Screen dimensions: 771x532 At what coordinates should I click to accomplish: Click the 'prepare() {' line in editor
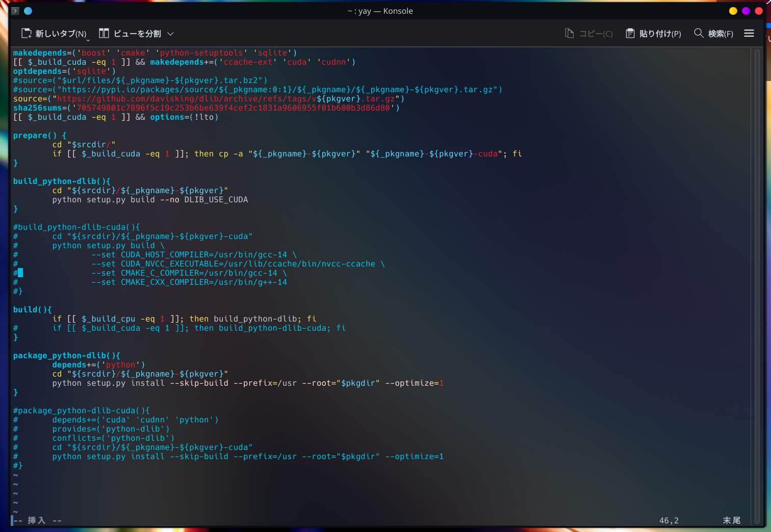pyautogui.click(x=40, y=136)
